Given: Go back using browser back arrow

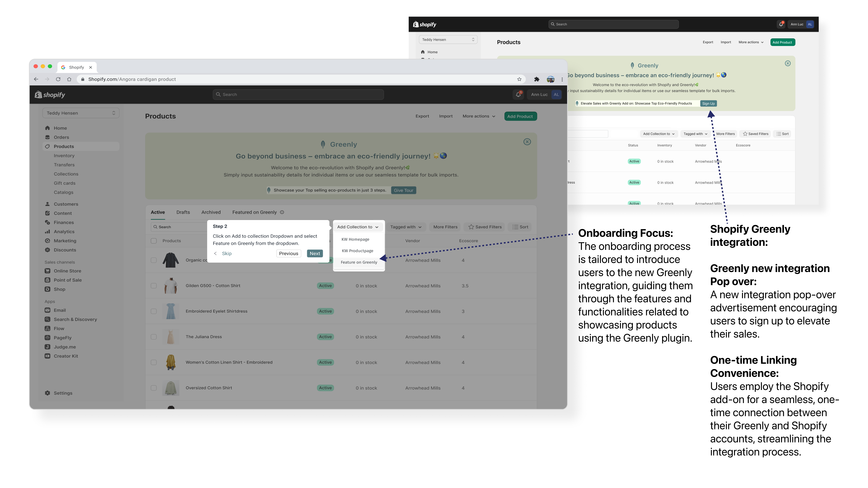Looking at the screenshot, I should (x=36, y=79).
